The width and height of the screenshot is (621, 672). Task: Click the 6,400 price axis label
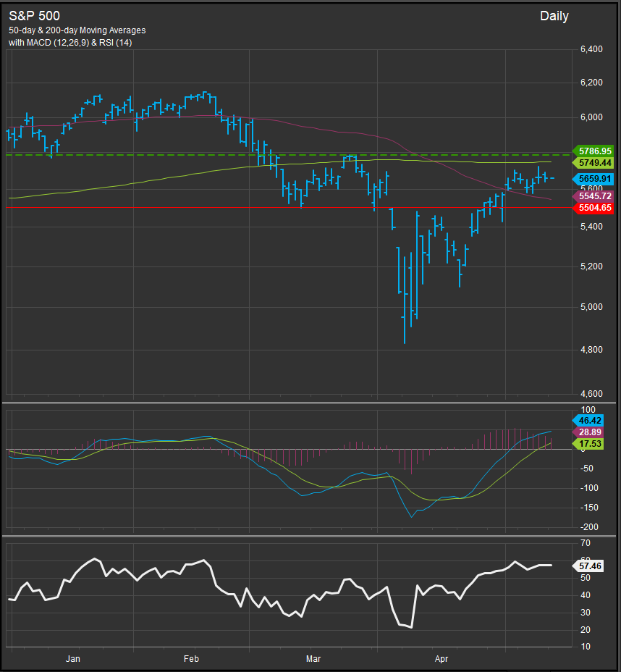pyautogui.click(x=591, y=49)
